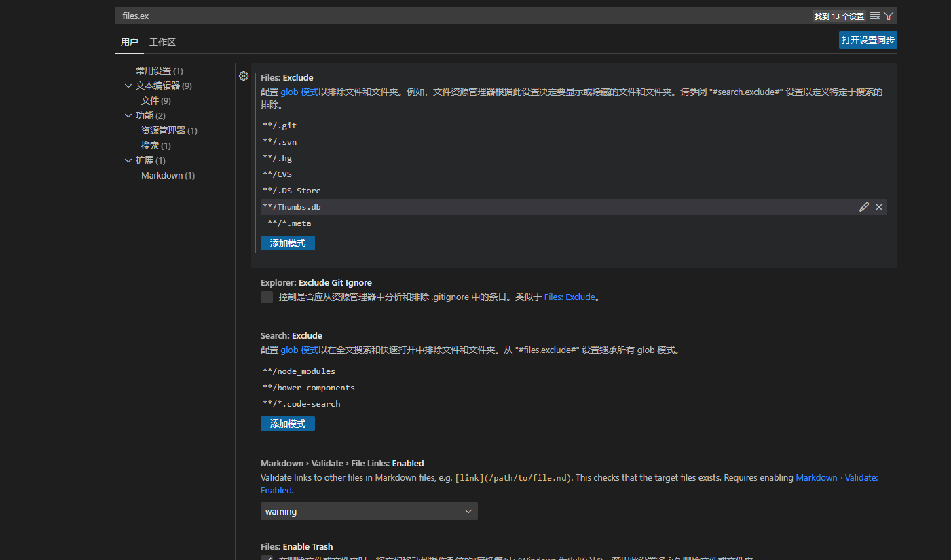Image resolution: width=951 pixels, height=560 pixels.
Task: Switch to the 工作区 settings tab
Action: (162, 42)
